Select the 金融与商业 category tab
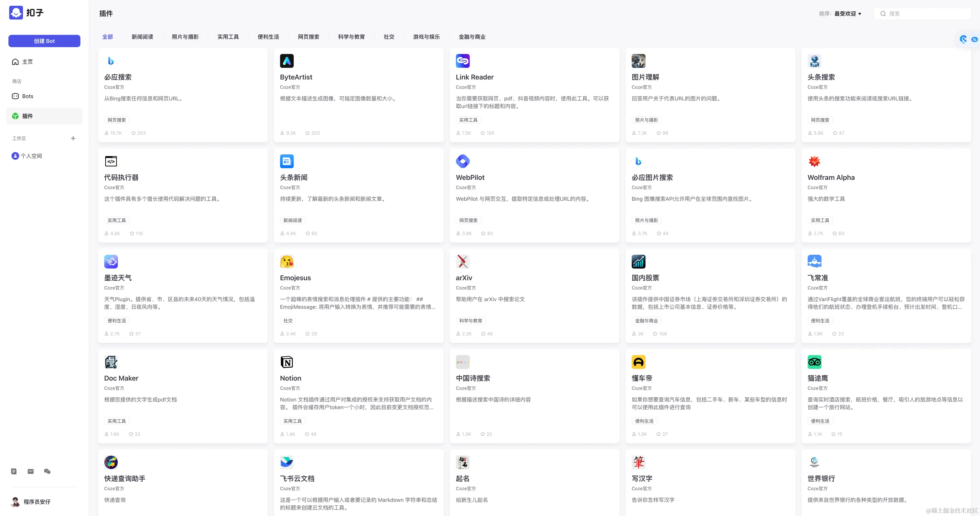Image resolution: width=980 pixels, height=516 pixels. [472, 37]
